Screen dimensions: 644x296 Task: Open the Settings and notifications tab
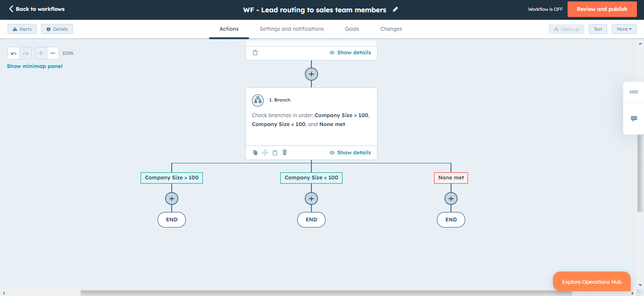291,29
